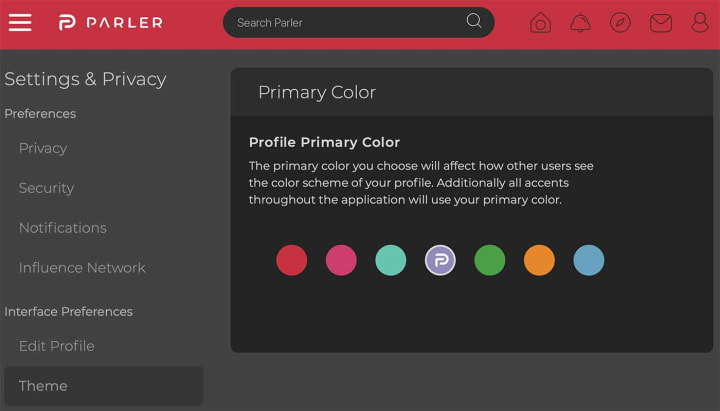Open the user profile icon
Viewport: 720px width, 411px height.
[x=700, y=23]
